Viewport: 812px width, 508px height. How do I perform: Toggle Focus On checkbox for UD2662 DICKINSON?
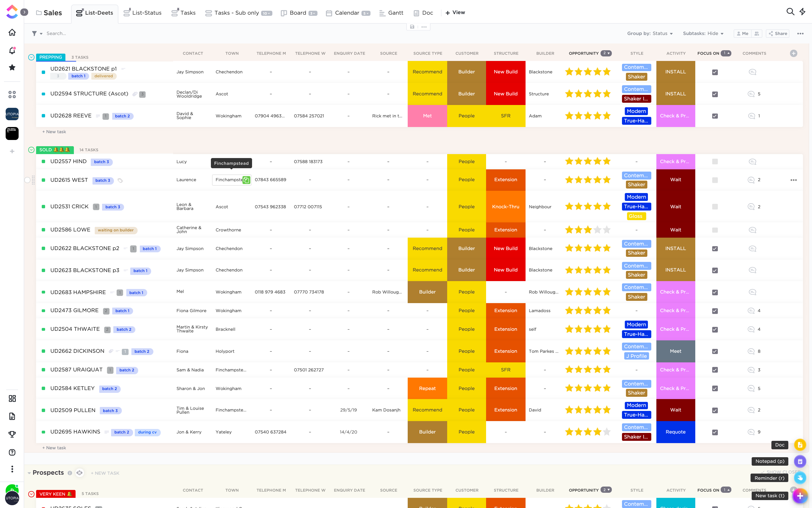tap(715, 351)
